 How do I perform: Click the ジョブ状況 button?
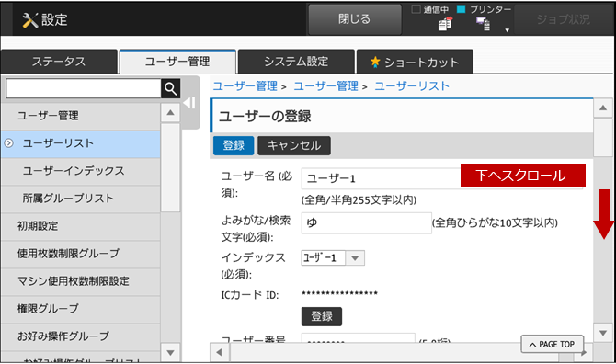[564, 19]
